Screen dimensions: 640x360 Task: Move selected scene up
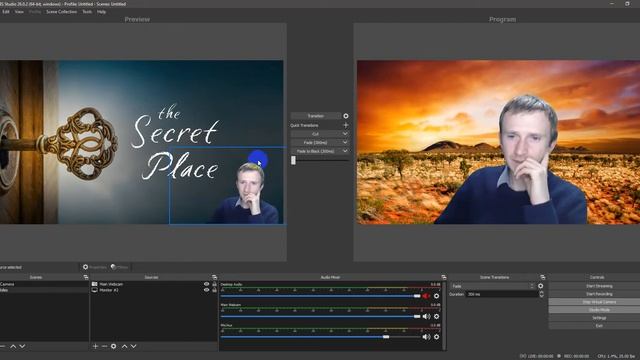[13, 346]
